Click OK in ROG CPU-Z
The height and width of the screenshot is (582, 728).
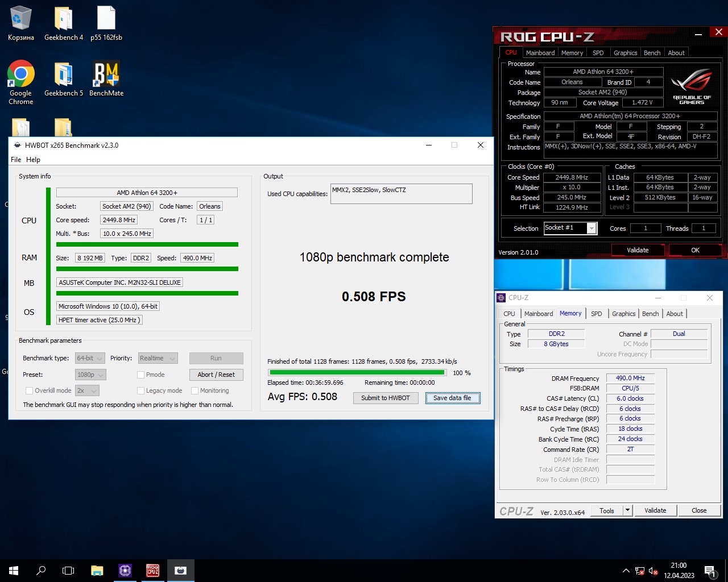pyautogui.click(x=695, y=250)
